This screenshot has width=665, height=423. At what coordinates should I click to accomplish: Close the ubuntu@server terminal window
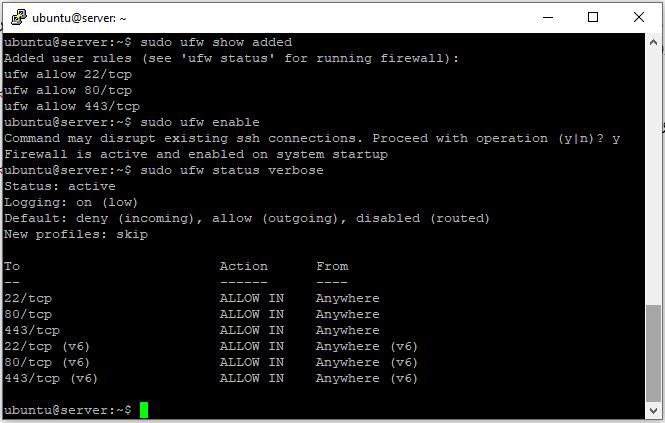pos(639,17)
